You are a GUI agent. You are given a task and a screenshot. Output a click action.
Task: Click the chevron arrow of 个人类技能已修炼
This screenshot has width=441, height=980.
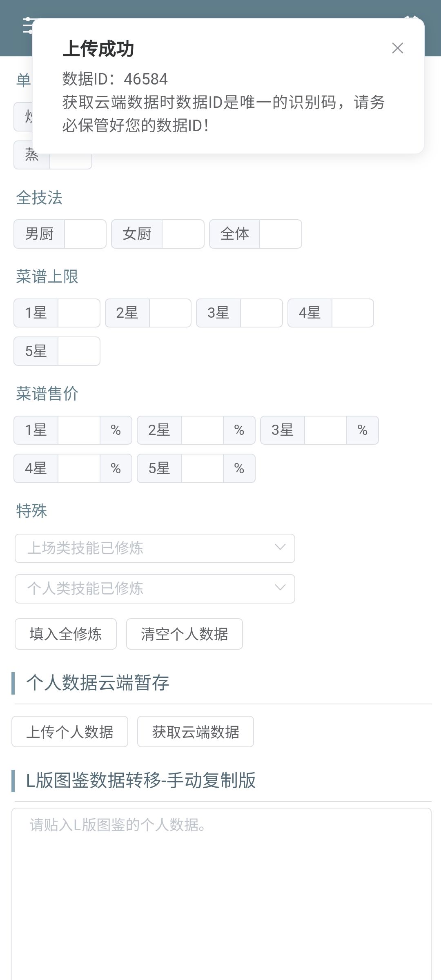coord(280,588)
